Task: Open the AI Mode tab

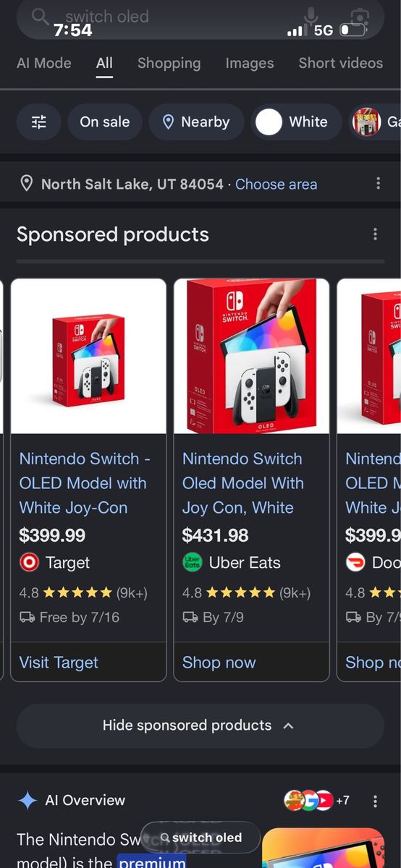Action: click(x=44, y=63)
